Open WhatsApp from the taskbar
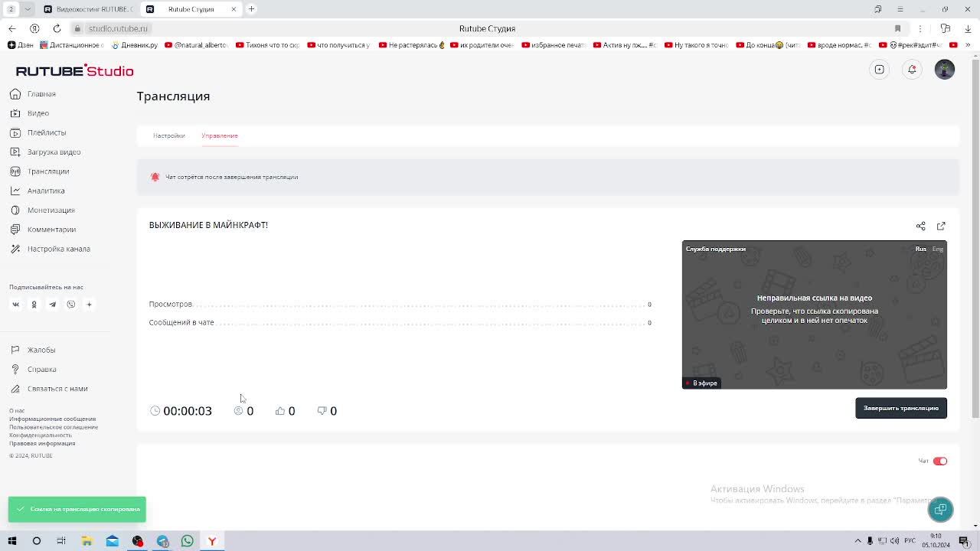980x551 pixels. (x=187, y=541)
